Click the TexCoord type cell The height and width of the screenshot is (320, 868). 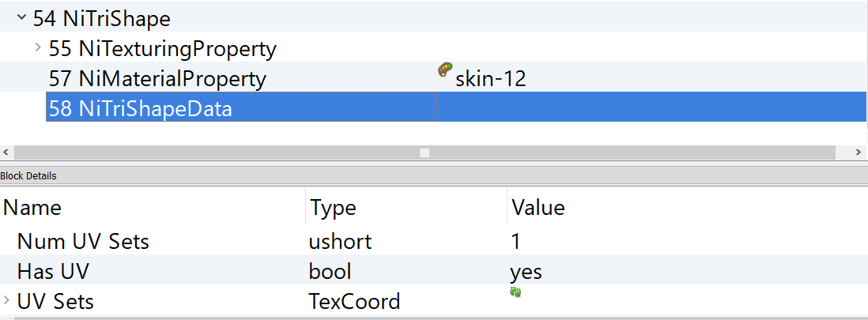[354, 301]
